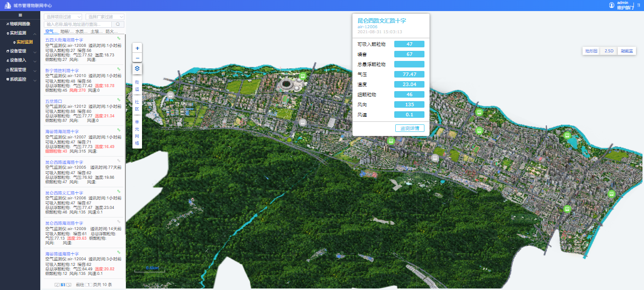The height and width of the screenshot is (290, 644).
Task: Toggle the 街道 boundary layer
Action: tap(137, 86)
